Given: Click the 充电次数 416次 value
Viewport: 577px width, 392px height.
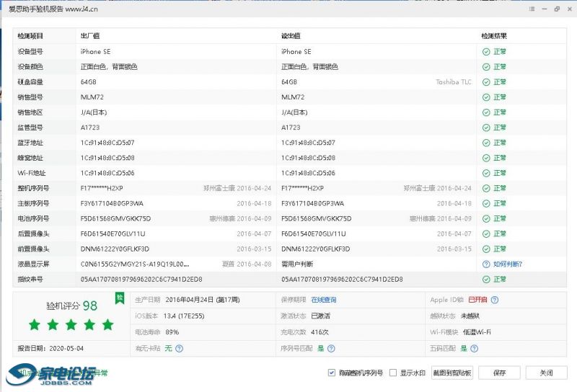Looking at the screenshot, I should [x=320, y=332].
